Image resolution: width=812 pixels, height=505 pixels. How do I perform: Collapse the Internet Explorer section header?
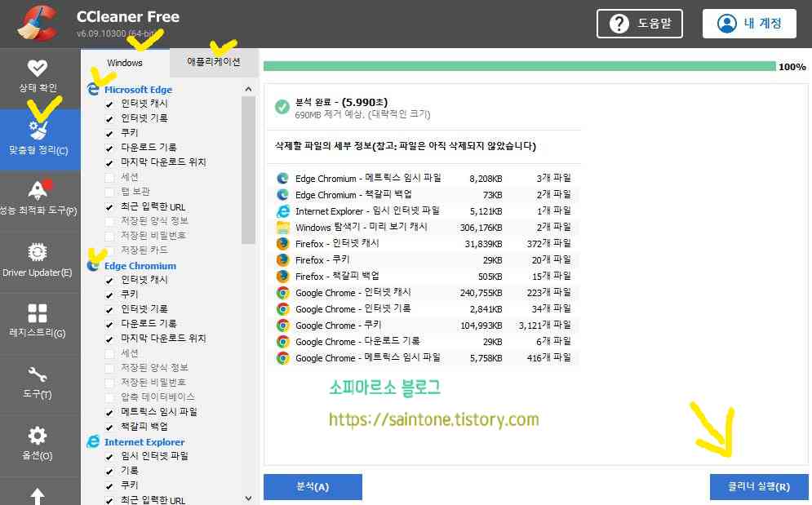[x=144, y=442]
